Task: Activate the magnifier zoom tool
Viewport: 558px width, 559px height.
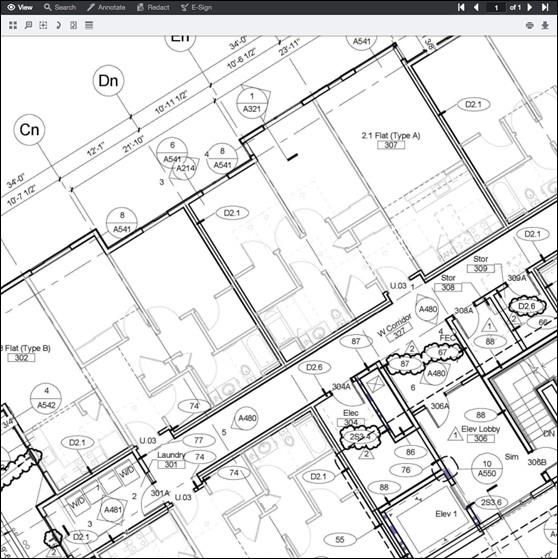Action: tap(28, 25)
